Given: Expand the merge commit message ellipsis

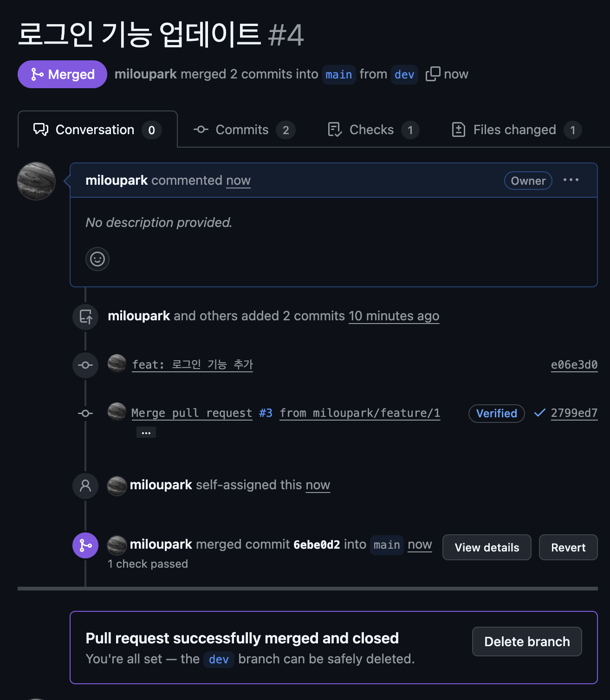Looking at the screenshot, I should pyautogui.click(x=146, y=433).
